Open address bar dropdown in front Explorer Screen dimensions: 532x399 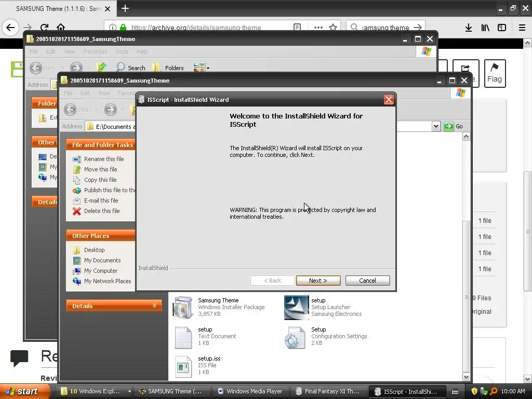[436, 127]
